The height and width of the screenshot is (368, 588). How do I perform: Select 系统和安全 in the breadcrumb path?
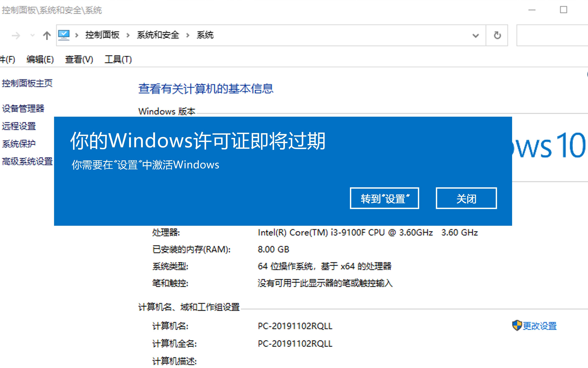(x=158, y=35)
